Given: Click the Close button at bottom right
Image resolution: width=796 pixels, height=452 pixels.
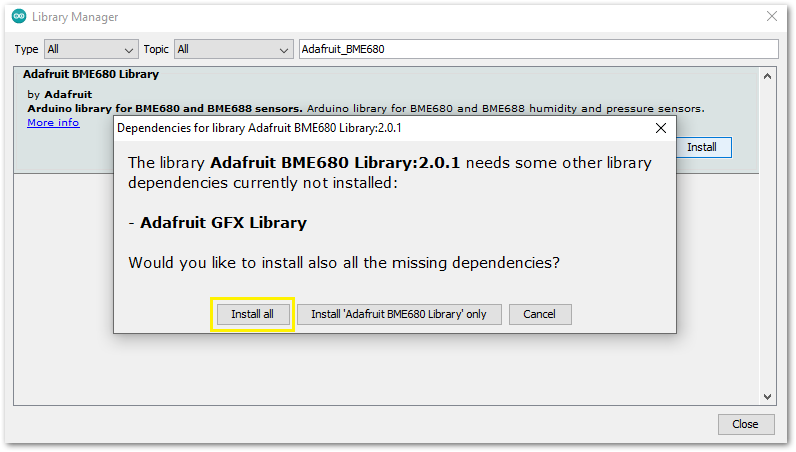Looking at the screenshot, I should pos(745,424).
